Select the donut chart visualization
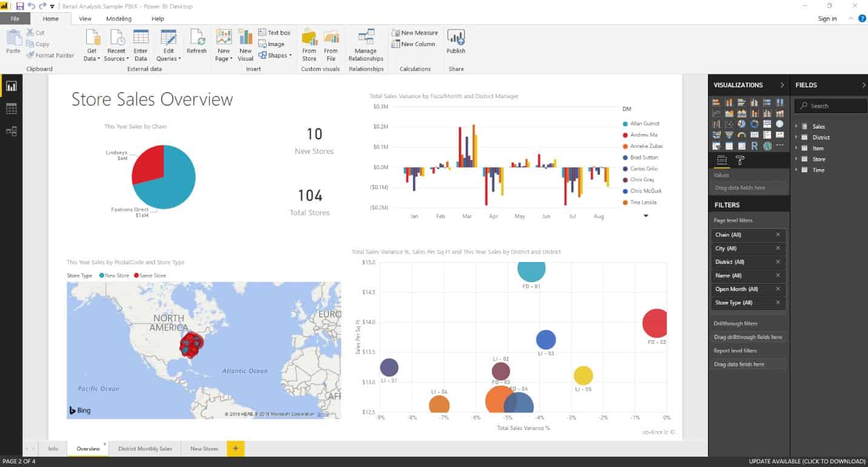The height and width of the screenshot is (467, 868). pos(755,124)
